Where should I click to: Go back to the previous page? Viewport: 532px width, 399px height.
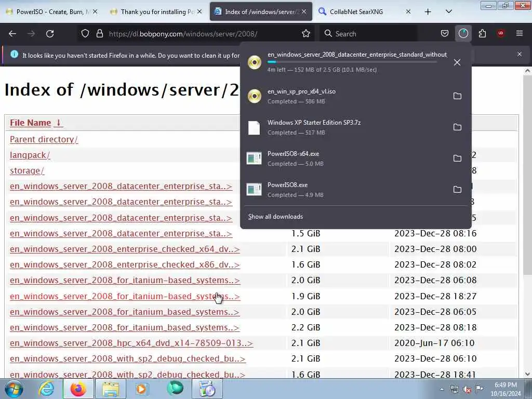tap(12, 34)
